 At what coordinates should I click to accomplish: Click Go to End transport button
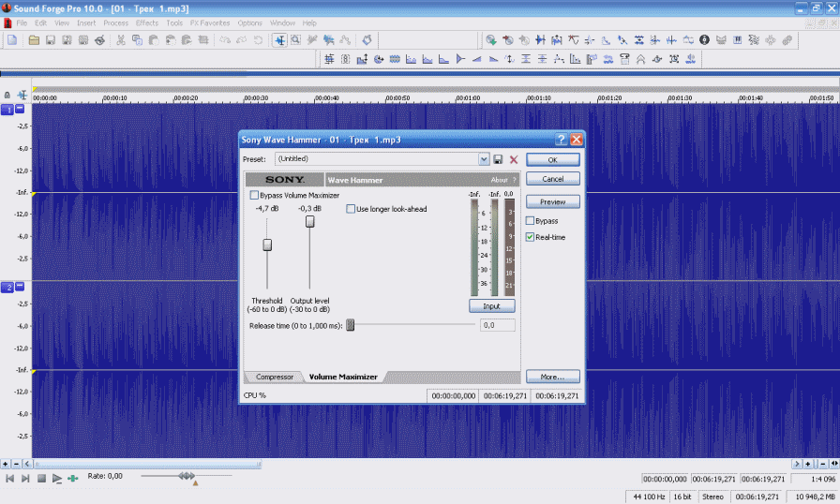point(25,479)
